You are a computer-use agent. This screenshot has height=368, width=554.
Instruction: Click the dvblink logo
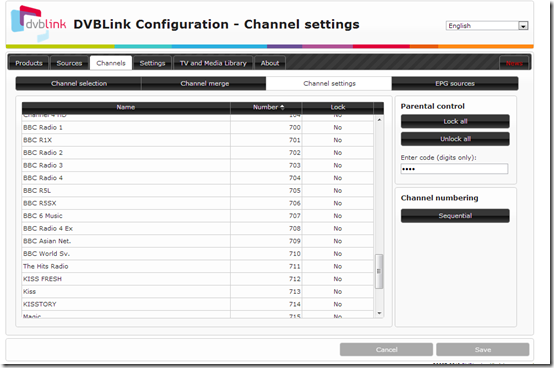coord(38,23)
